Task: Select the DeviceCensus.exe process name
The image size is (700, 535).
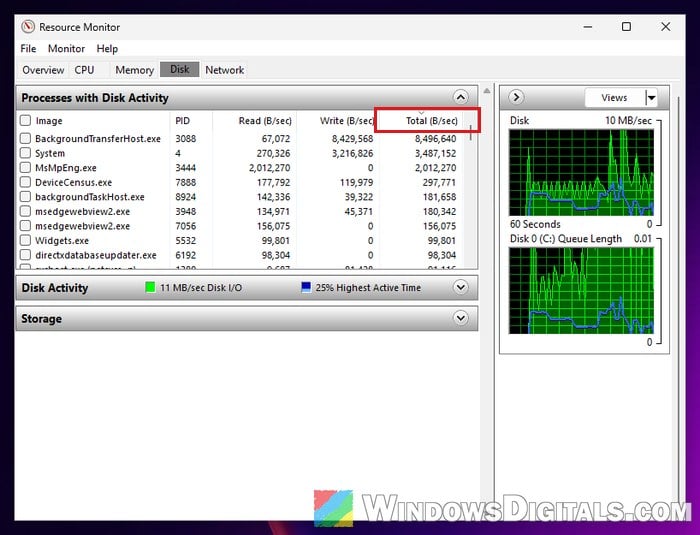Action: pyautogui.click(x=73, y=182)
